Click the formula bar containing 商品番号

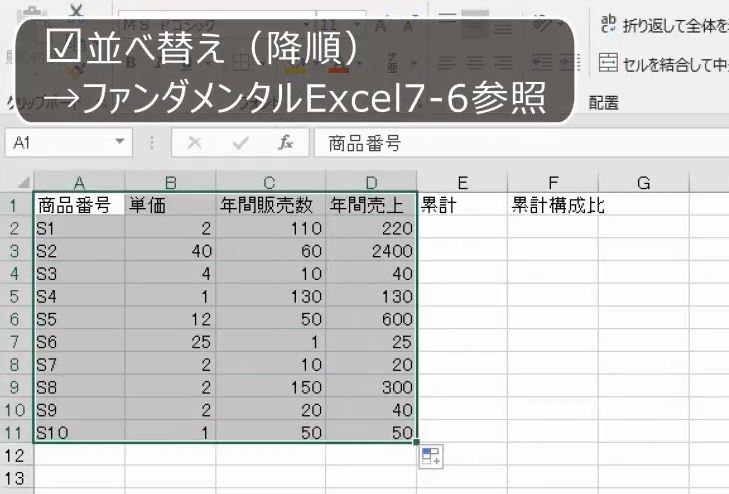(x=522, y=143)
